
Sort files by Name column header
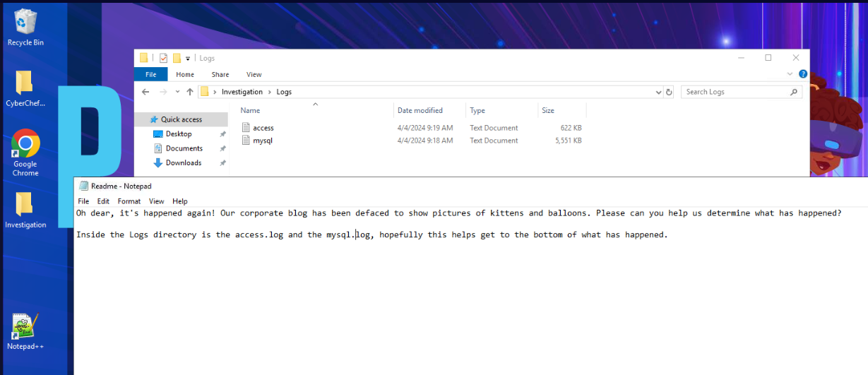pos(315,110)
